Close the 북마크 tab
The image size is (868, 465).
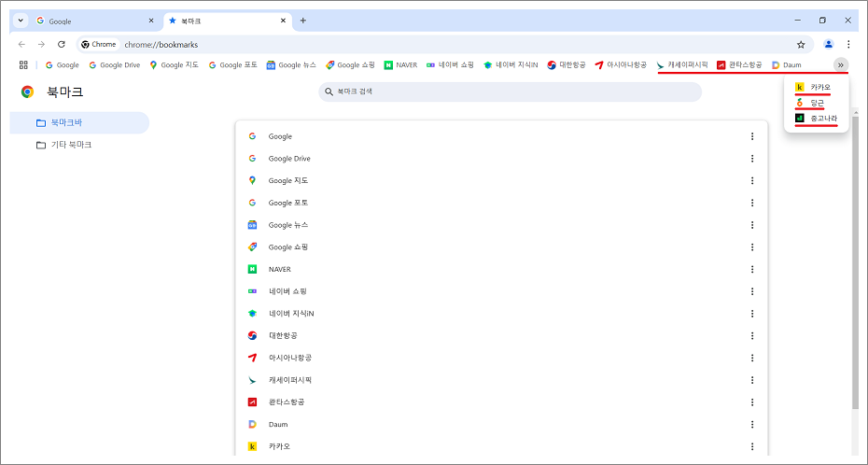[283, 21]
